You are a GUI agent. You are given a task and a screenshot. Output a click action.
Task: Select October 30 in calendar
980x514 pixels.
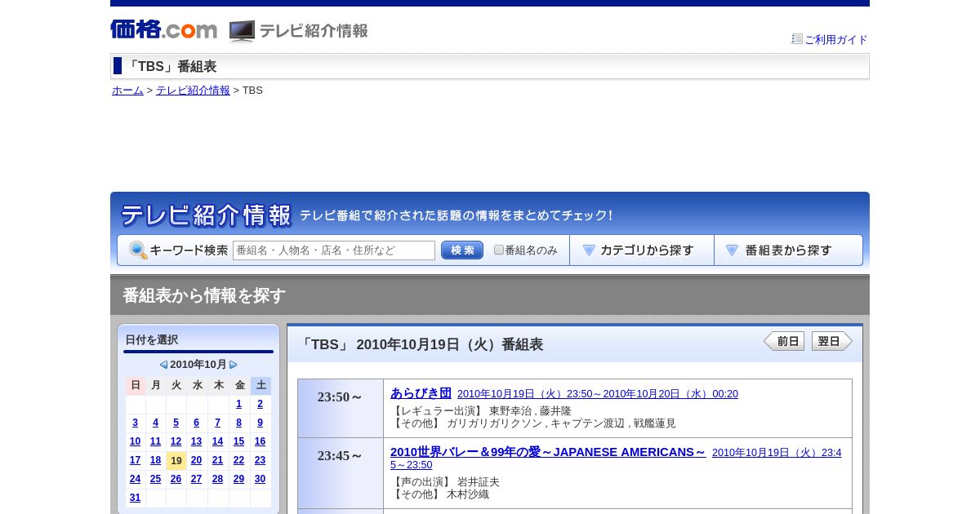(x=260, y=479)
